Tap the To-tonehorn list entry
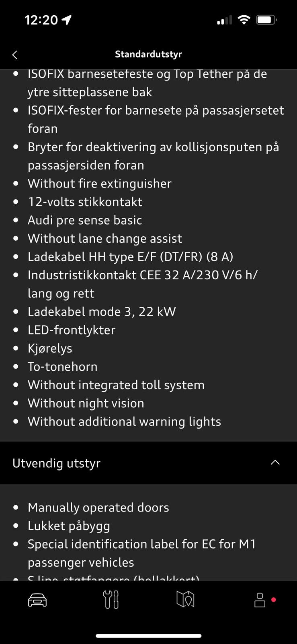The width and height of the screenshot is (297, 644). [x=63, y=367]
